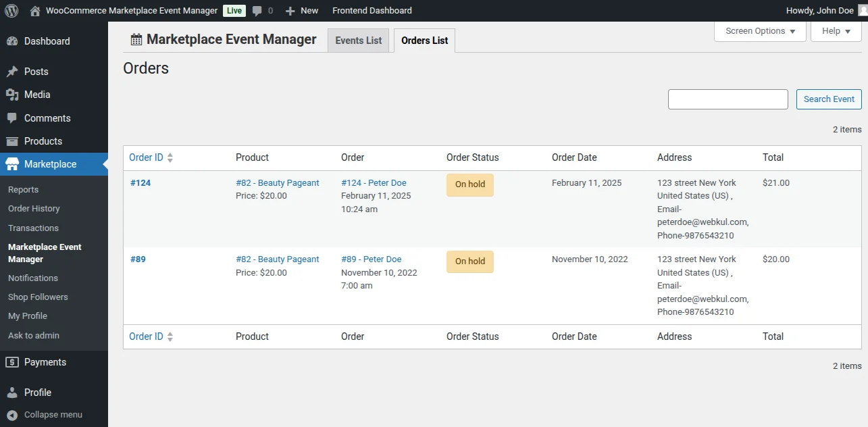
Task: Open order #124 details
Action: click(x=141, y=182)
